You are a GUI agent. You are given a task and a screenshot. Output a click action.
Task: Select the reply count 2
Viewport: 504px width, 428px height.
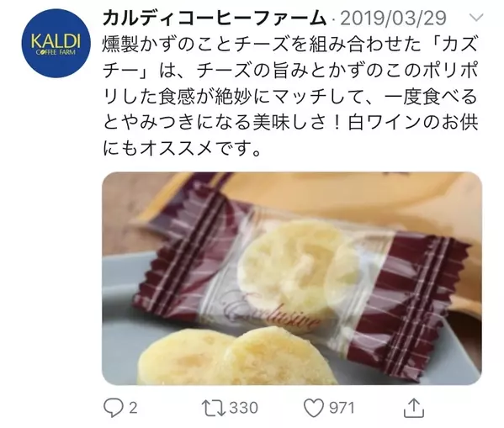pos(133,408)
